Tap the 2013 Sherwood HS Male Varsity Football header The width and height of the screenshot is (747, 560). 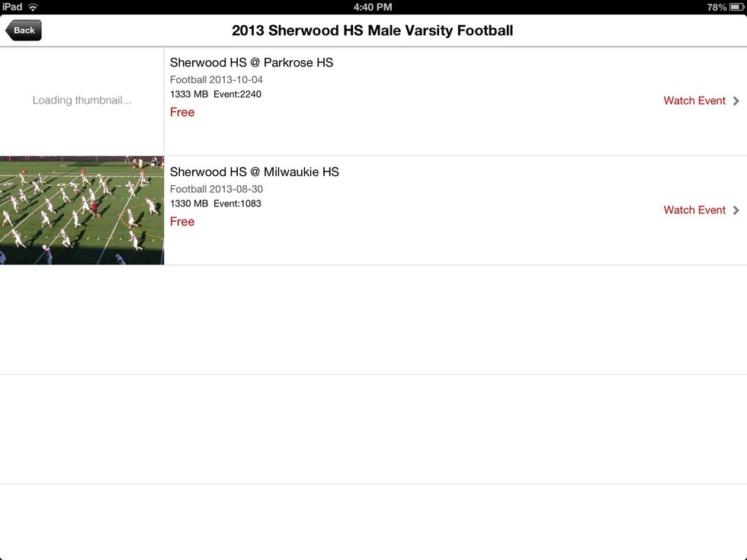click(373, 30)
